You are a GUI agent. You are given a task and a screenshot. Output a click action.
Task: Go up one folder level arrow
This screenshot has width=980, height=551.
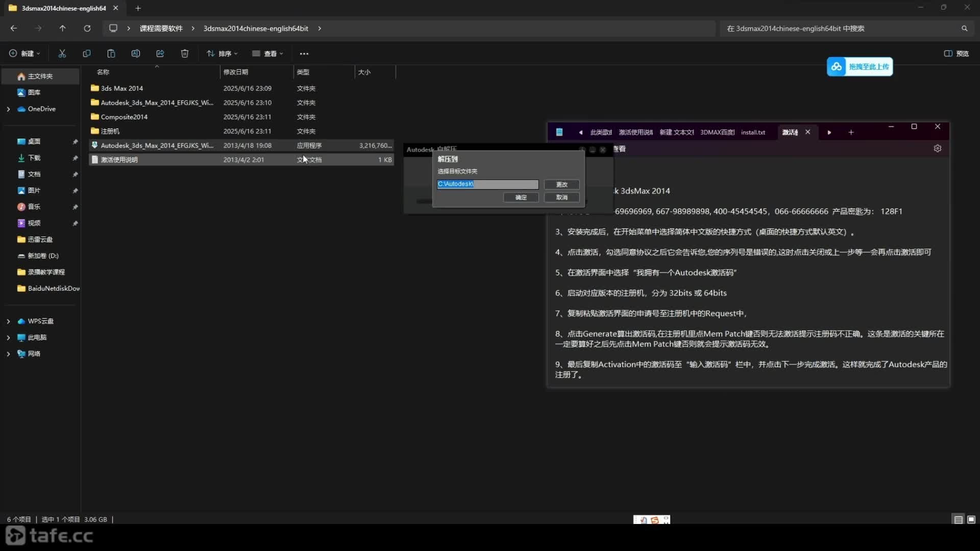(63, 29)
